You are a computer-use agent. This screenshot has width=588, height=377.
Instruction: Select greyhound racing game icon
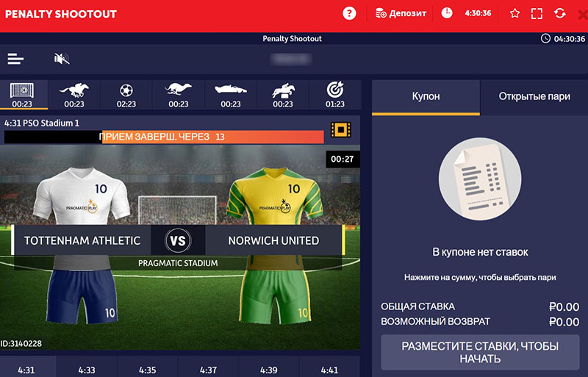[x=178, y=96]
